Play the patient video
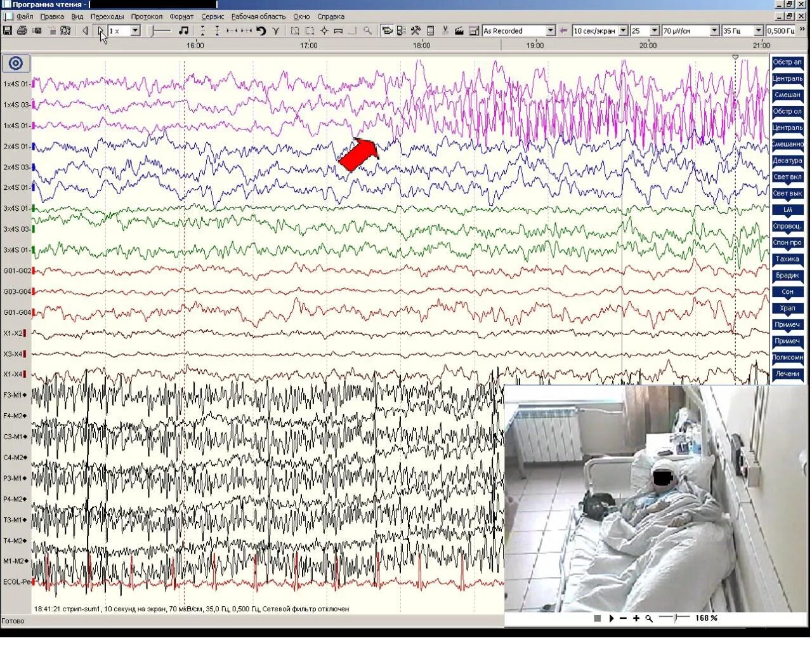 [x=611, y=618]
